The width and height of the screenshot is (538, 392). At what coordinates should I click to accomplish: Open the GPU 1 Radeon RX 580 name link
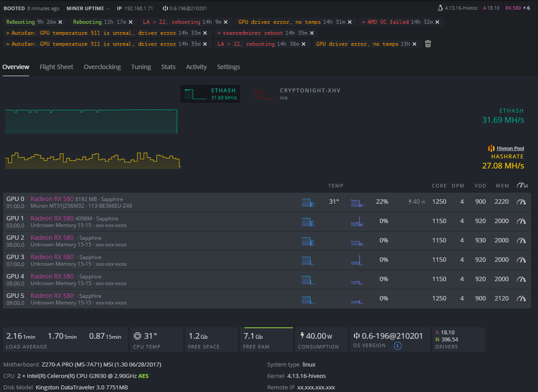point(52,218)
